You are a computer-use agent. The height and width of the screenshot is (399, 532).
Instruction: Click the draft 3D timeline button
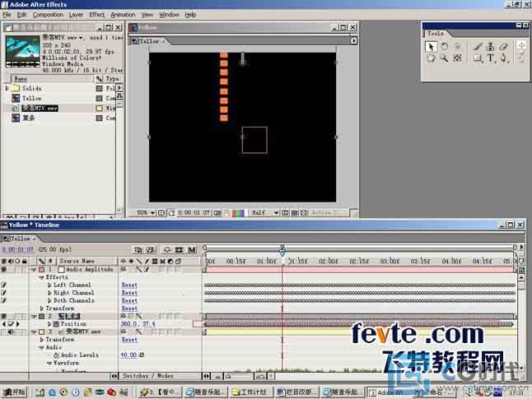150,250
